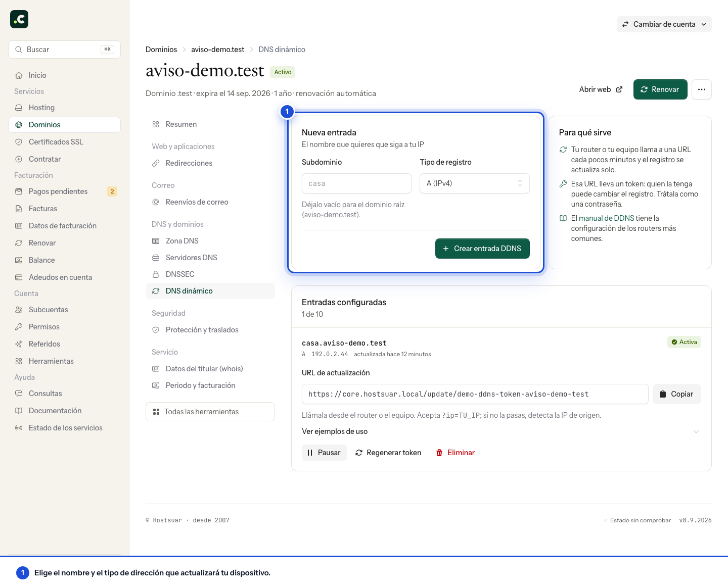This screenshot has width=728, height=588.
Task: Focus the Subdominio input field
Action: point(356,183)
